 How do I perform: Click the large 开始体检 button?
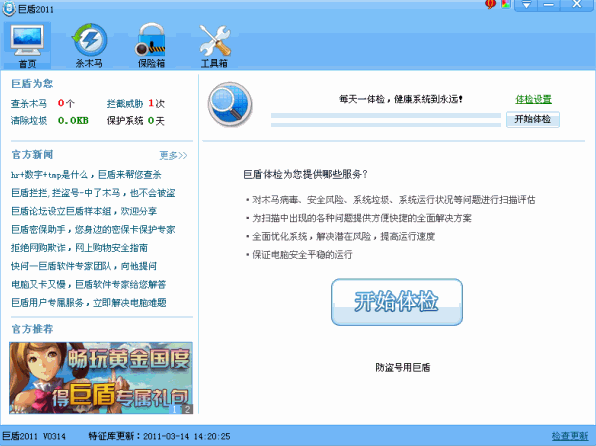[397, 302]
